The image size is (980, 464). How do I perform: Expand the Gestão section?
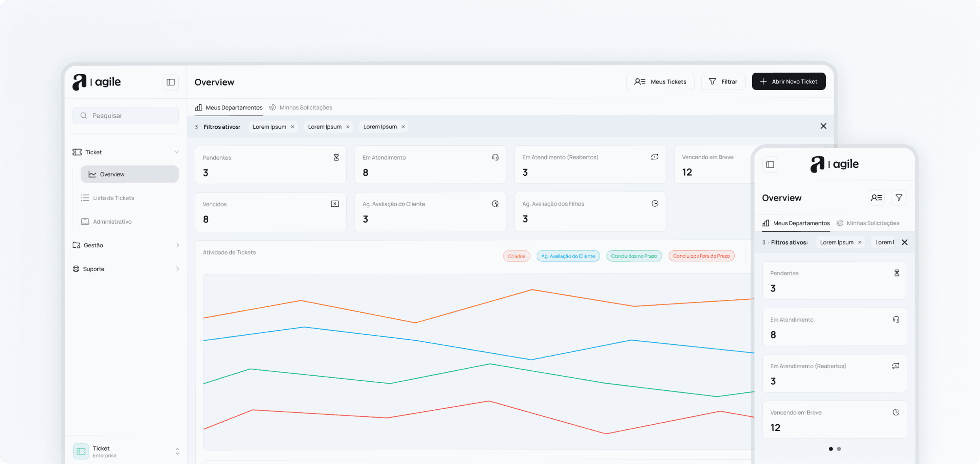pyautogui.click(x=126, y=245)
